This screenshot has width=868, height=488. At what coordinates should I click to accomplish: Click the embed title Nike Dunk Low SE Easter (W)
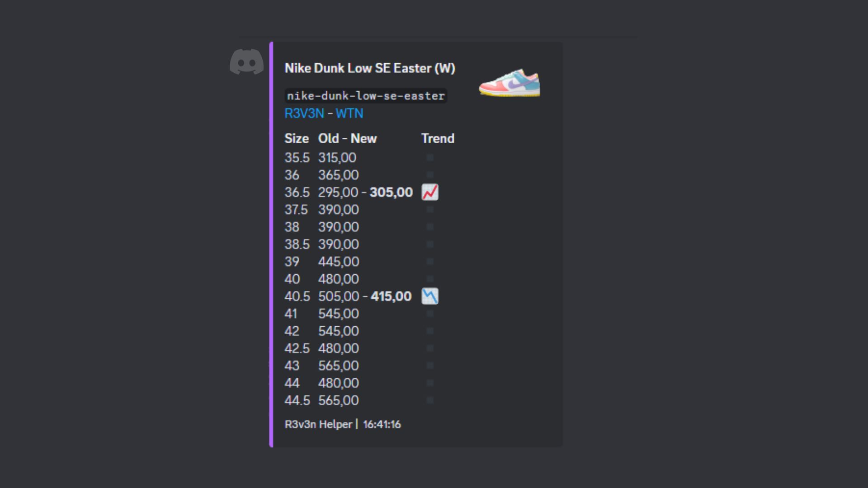[x=370, y=68]
